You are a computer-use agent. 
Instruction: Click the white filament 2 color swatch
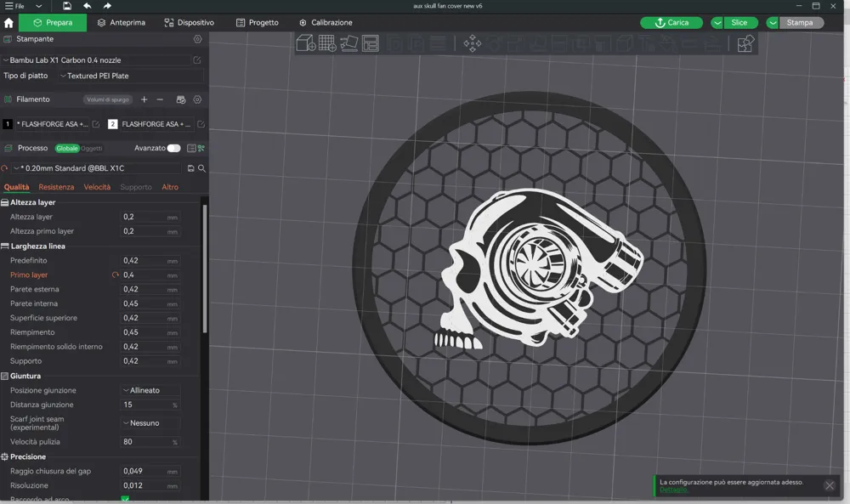113,124
